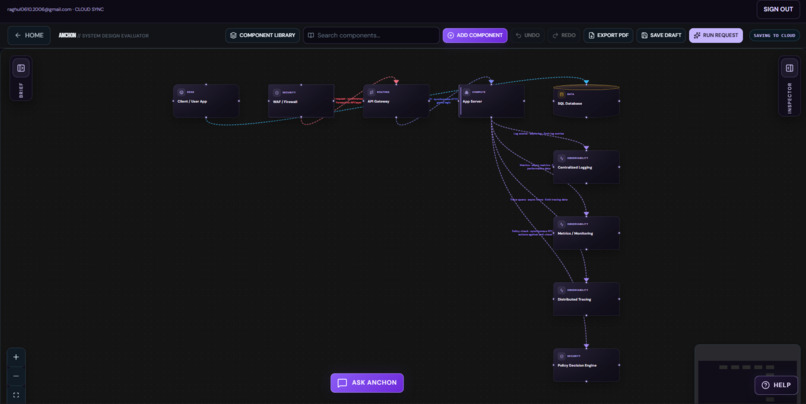Select the Centralized Logging label
Image resolution: width=806 pixels, height=404 pixels.
click(575, 168)
